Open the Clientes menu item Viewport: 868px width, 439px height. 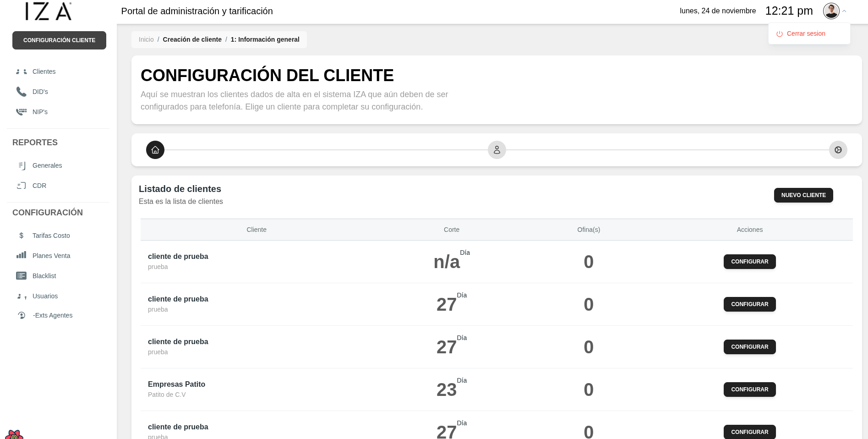(44, 71)
